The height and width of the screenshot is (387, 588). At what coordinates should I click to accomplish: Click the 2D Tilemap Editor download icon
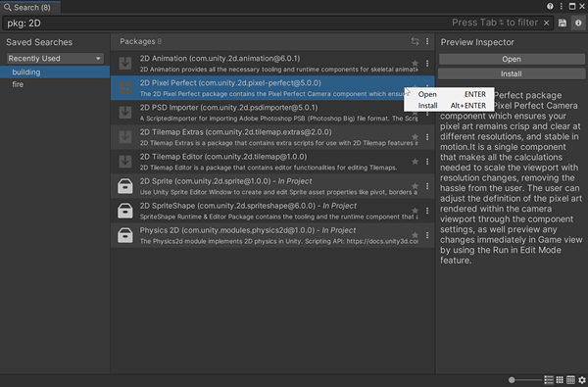point(125,162)
